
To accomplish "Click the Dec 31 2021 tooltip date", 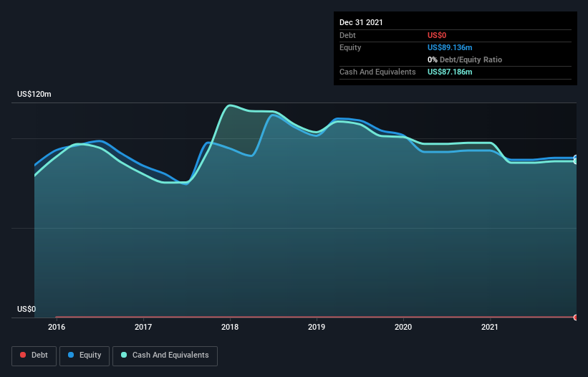I will click(x=361, y=22).
